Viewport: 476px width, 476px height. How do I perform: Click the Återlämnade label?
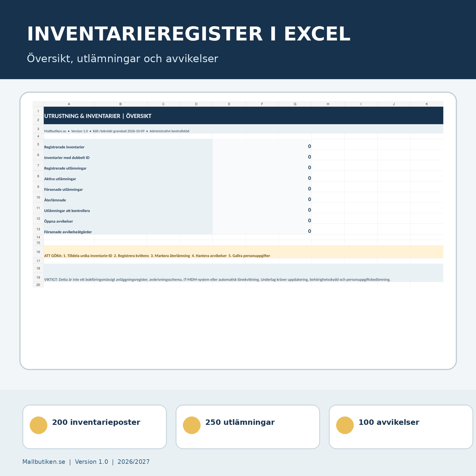coord(55,200)
